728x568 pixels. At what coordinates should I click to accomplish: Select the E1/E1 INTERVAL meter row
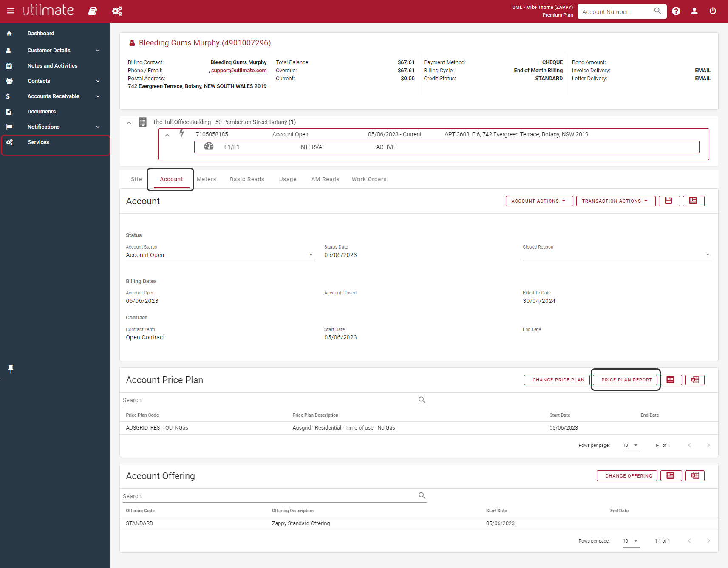pos(447,147)
